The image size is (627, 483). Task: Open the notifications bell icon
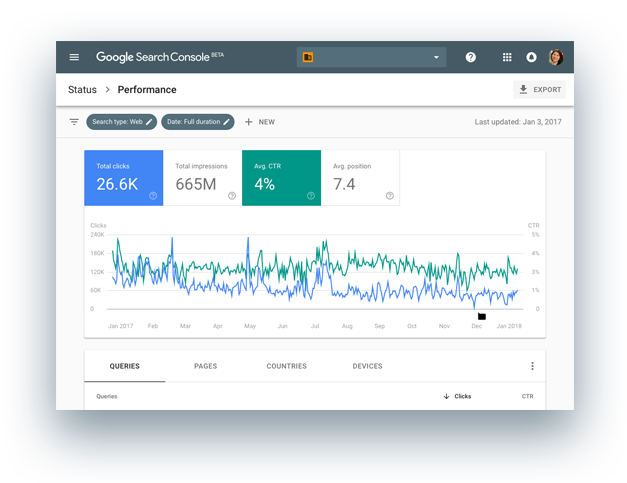532,58
